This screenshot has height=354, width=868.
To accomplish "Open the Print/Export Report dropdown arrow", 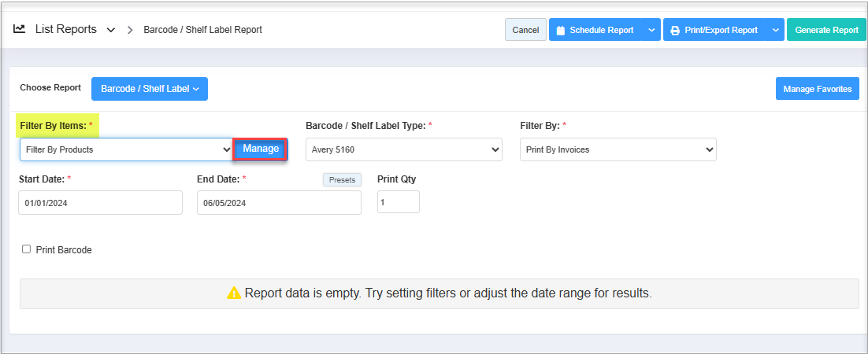I will [774, 30].
